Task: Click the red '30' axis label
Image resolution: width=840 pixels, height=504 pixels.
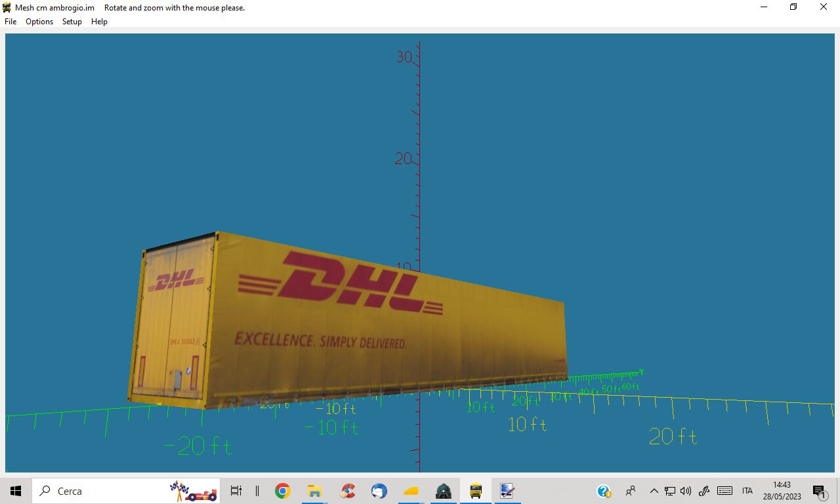Action: [x=404, y=57]
